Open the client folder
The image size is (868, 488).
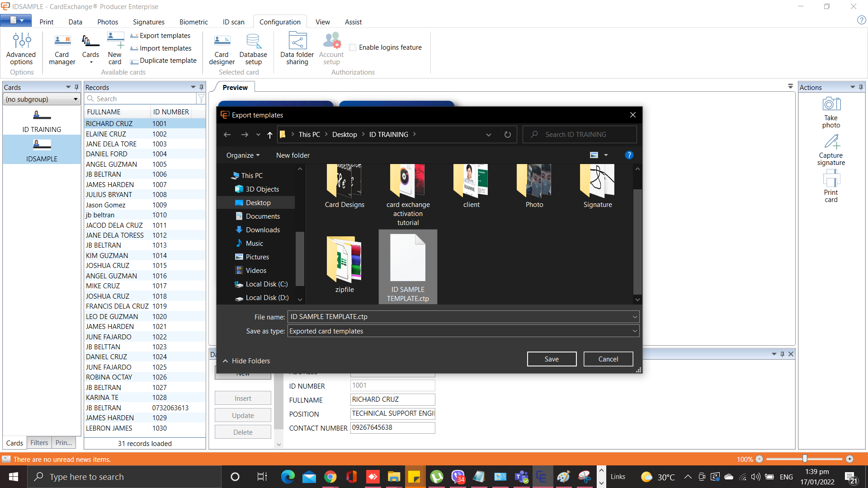pos(471,186)
